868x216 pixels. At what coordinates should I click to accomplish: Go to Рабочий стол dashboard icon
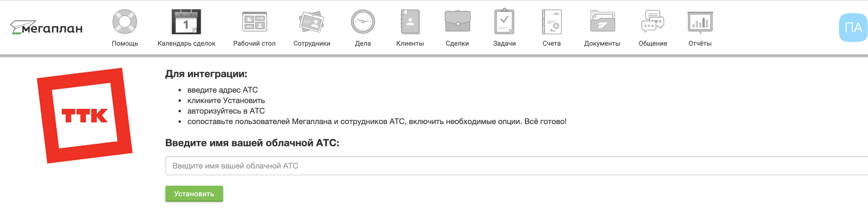point(254,22)
